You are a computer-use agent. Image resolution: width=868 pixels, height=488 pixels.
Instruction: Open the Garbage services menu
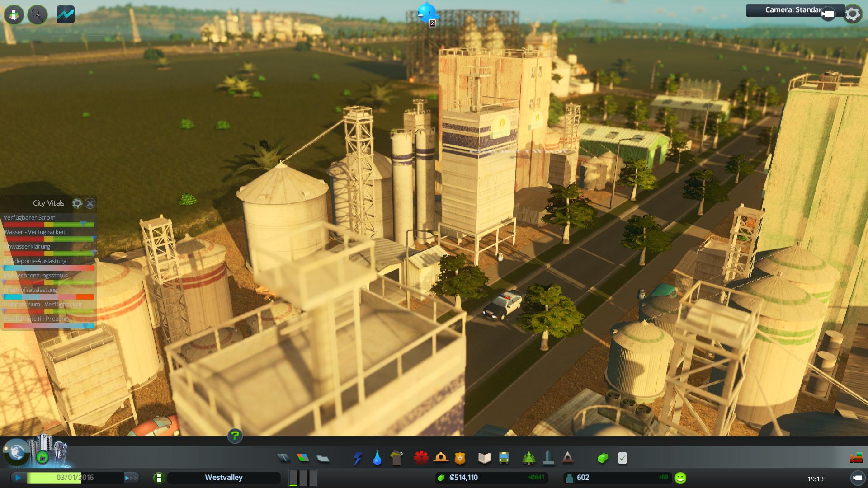pos(396,458)
